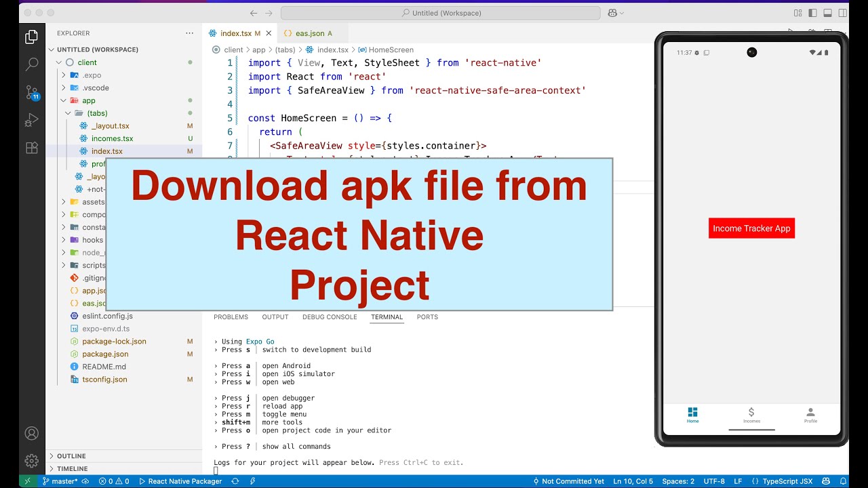The height and width of the screenshot is (488, 868).
Task: Change indentation via Spaces: 2
Action: 678,481
